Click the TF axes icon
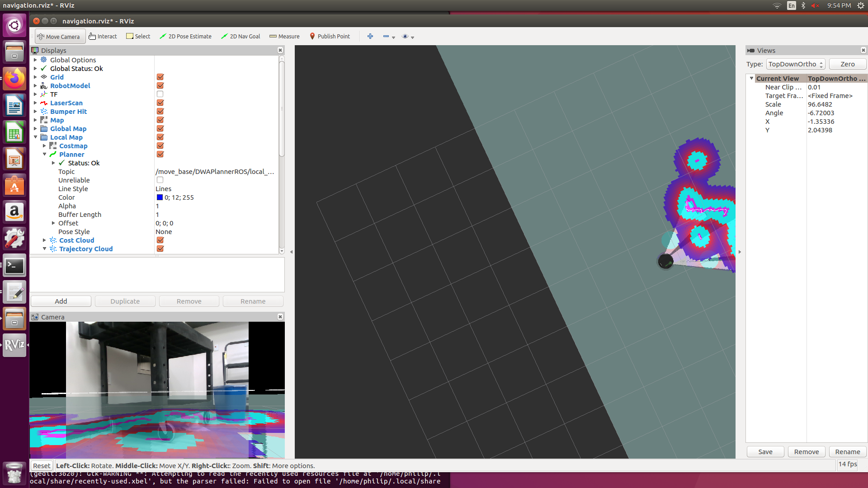The image size is (868, 488). tap(44, 94)
